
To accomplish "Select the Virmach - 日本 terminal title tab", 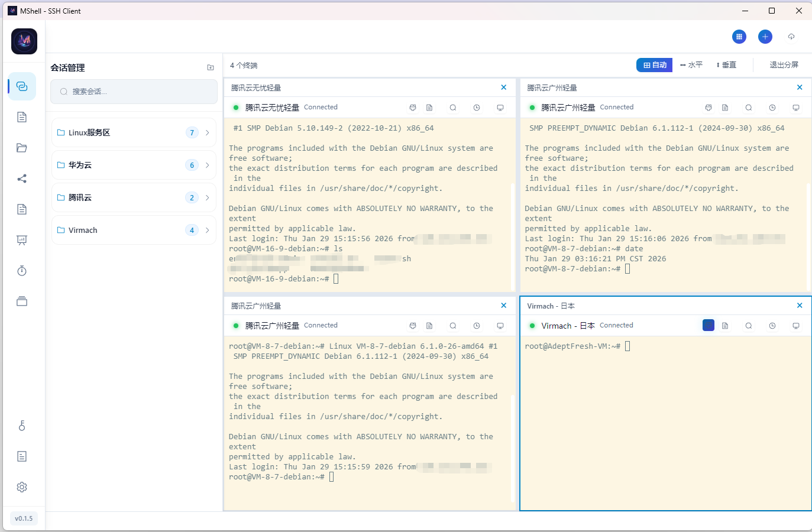I will tap(551, 306).
